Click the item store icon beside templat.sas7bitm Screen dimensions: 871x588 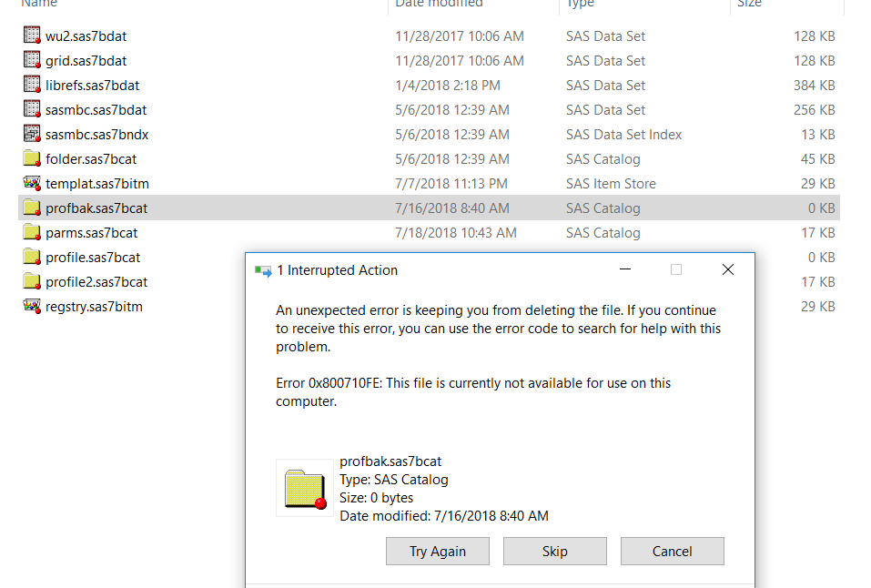(x=31, y=183)
